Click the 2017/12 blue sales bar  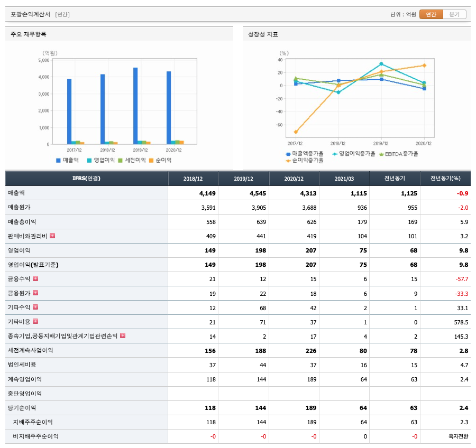pos(69,111)
